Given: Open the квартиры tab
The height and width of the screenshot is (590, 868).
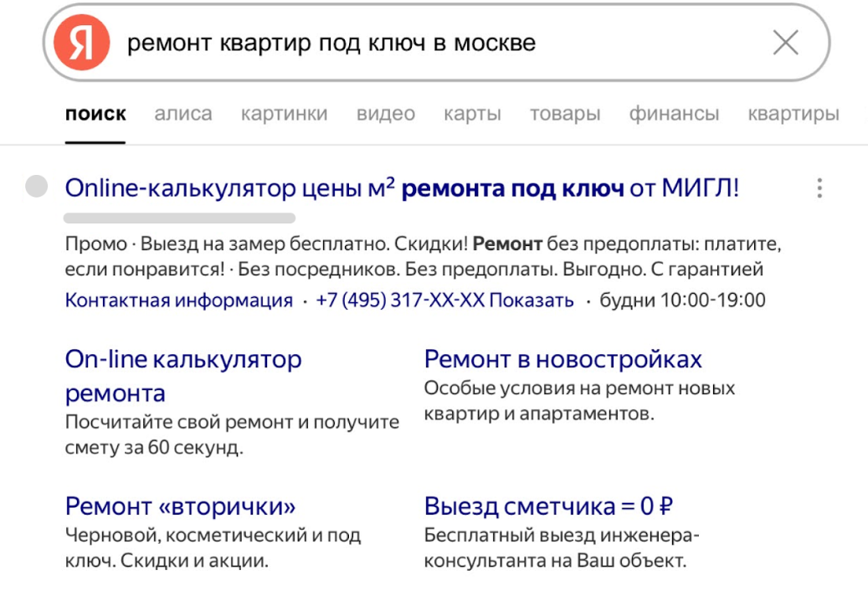Looking at the screenshot, I should (x=794, y=114).
